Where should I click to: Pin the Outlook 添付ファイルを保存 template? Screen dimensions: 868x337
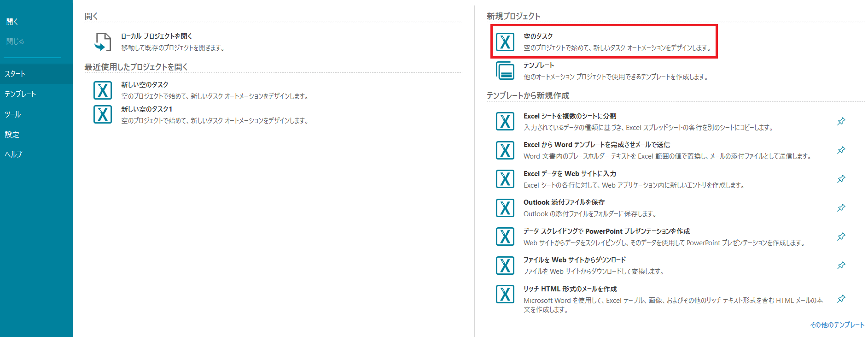pyautogui.click(x=841, y=208)
